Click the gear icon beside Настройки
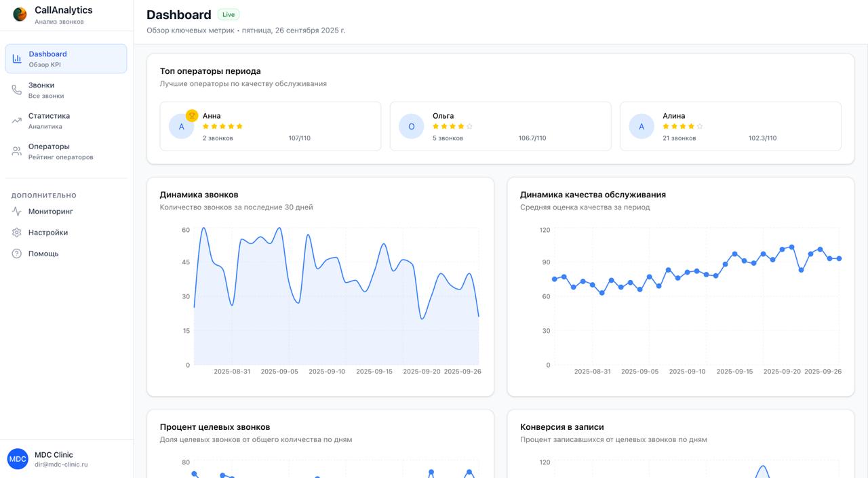The width and height of the screenshot is (868, 478). 17,233
